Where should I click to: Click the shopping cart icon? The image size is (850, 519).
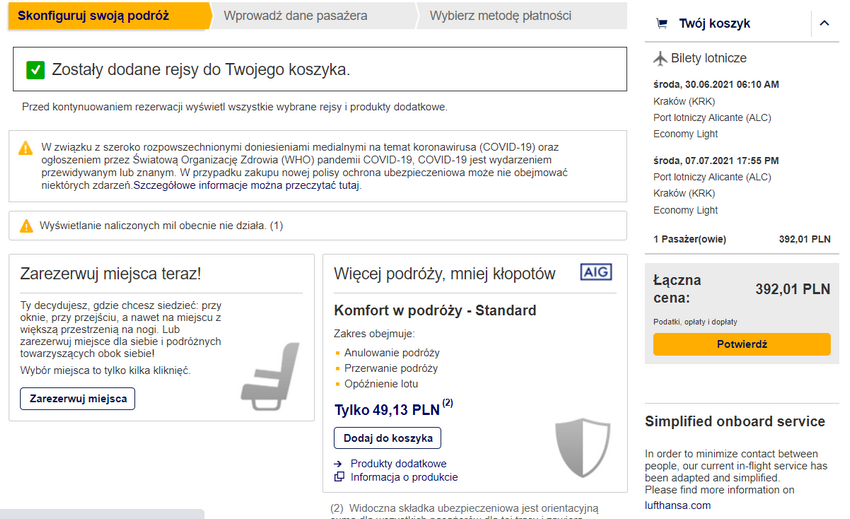point(661,23)
